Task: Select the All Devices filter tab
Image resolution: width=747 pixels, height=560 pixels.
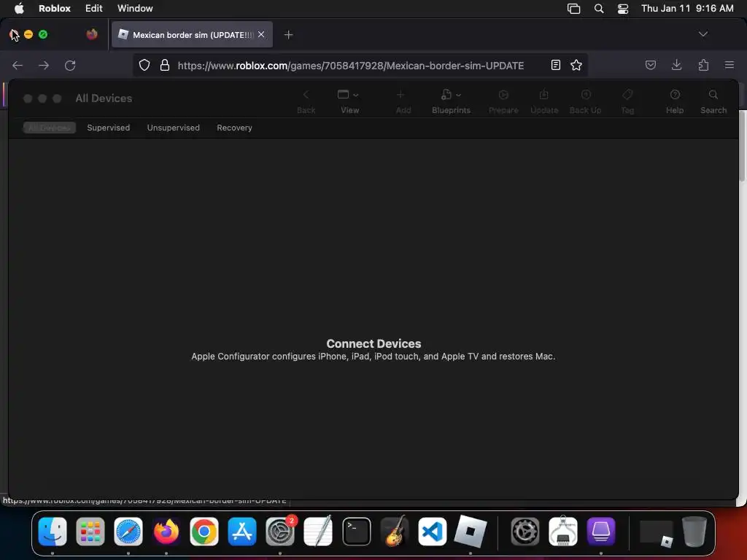Action: pyautogui.click(x=49, y=128)
